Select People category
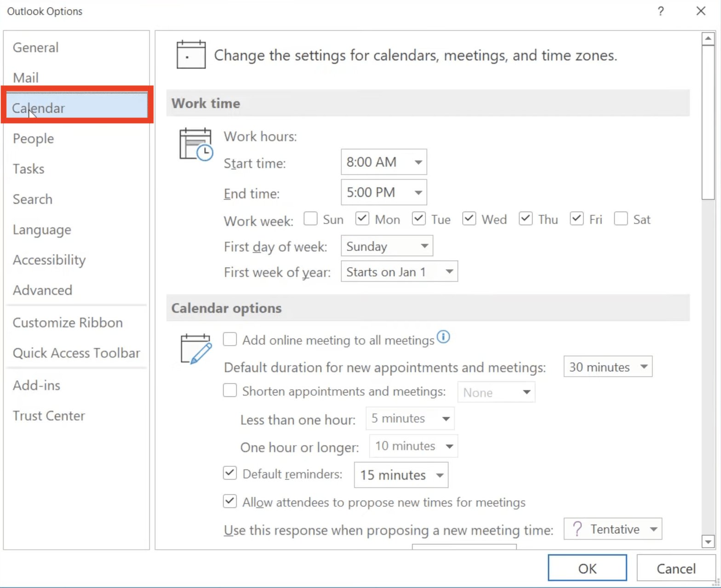 pyautogui.click(x=76, y=138)
